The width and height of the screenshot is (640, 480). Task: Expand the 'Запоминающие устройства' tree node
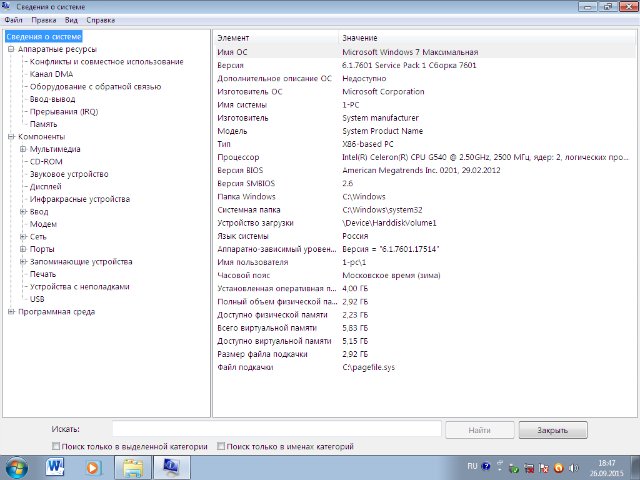pos(22,261)
